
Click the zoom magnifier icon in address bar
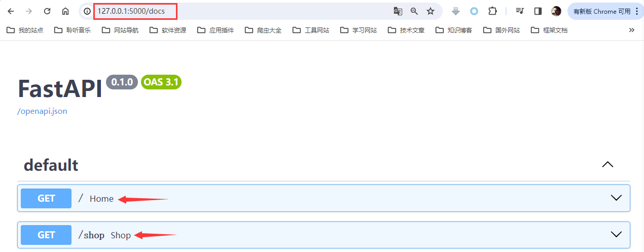tap(414, 11)
